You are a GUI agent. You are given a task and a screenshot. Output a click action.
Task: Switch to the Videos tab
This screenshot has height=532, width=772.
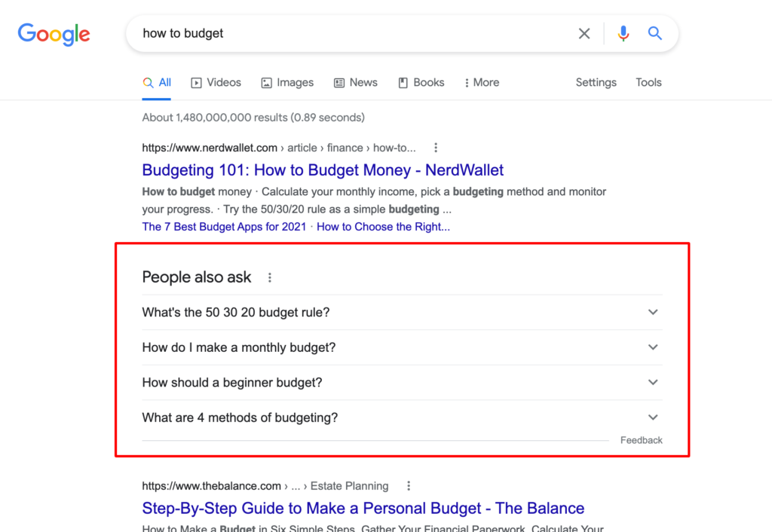pyautogui.click(x=216, y=83)
